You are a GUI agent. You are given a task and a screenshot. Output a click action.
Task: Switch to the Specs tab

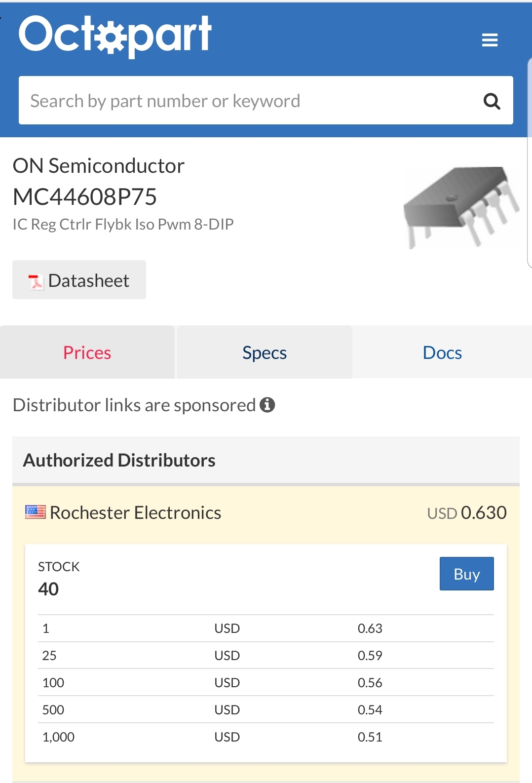click(265, 352)
